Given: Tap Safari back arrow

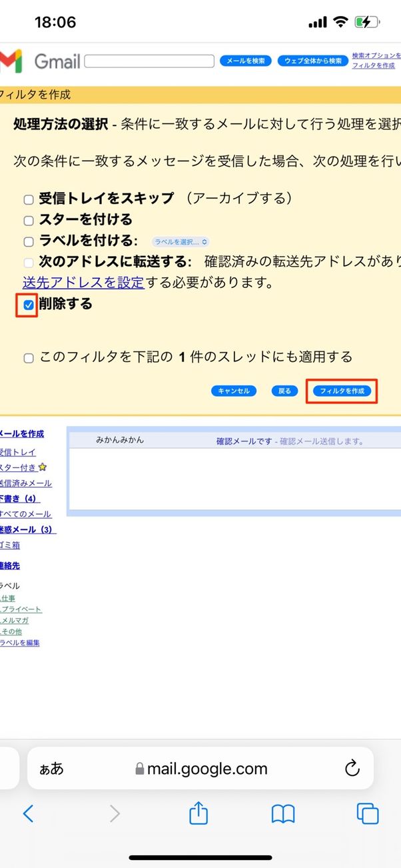Looking at the screenshot, I should (x=28, y=813).
